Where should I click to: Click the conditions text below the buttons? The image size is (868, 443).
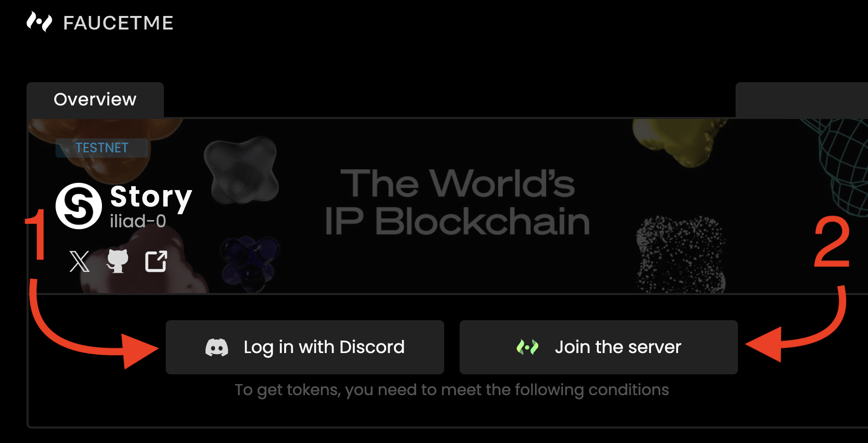(x=452, y=390)
